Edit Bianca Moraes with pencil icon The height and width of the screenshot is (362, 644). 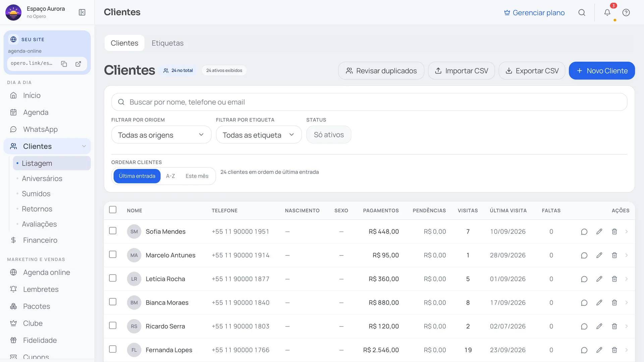pyautogui.click(x=599, y=303)
